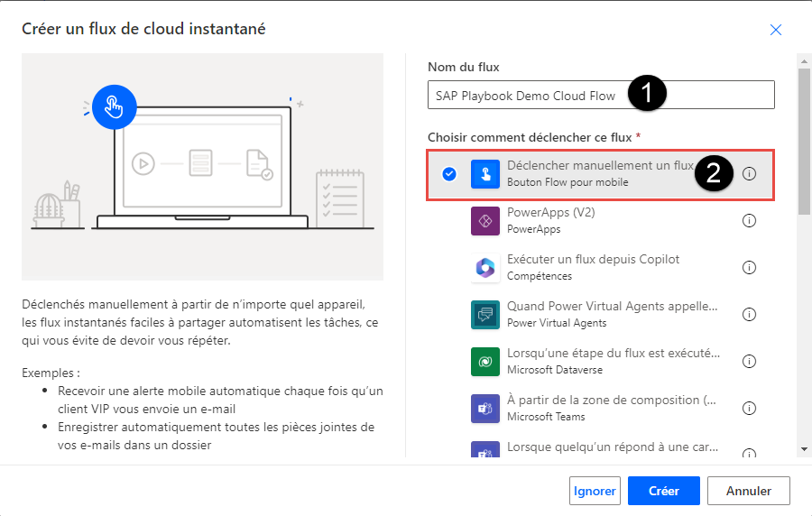This screenshot has width=812, height=516.
Task: Toggle the selected radio for manual trigger
Action: click(449, 174)
